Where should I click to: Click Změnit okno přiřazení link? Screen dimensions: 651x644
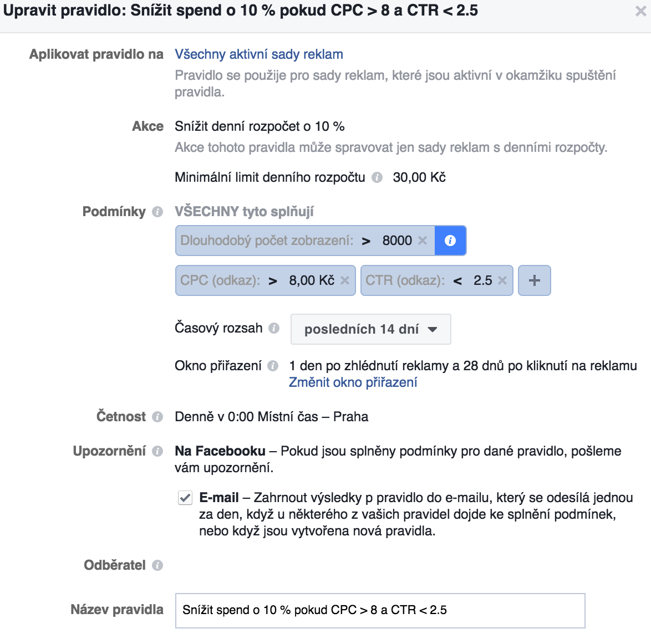coord(353,382)
